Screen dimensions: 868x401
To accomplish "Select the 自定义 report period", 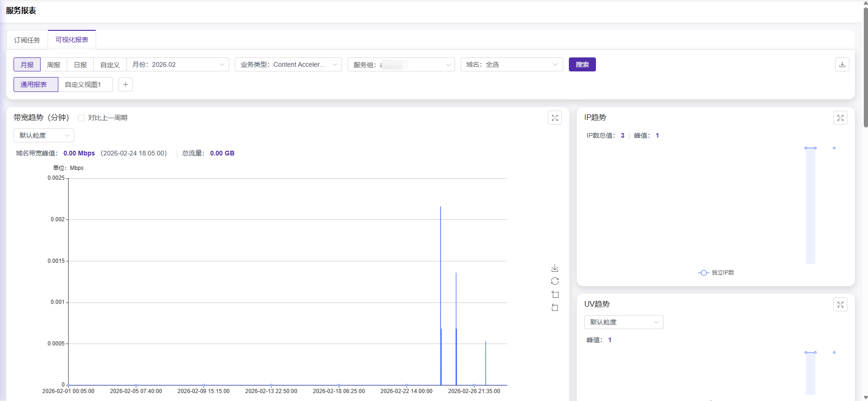I will coord(110,64).
